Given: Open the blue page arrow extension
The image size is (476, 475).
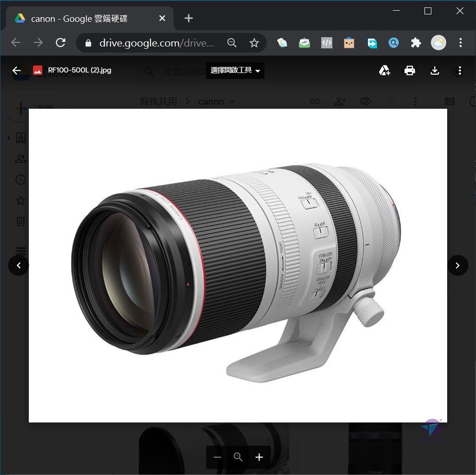Looking at the screenshot, I should click(371, 43).
